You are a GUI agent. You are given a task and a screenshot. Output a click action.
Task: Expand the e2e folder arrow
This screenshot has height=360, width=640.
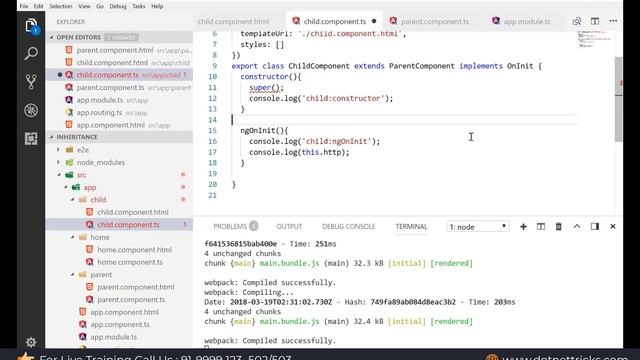coord(59,150)
